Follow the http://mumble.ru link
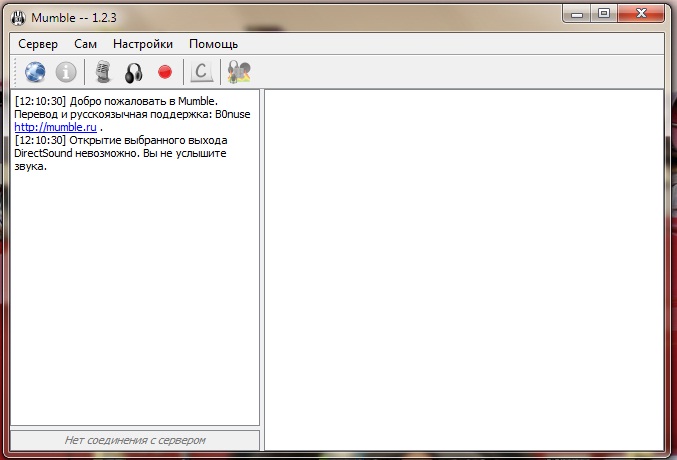Viewport: 677px width, 460px height. click(55, 127)
